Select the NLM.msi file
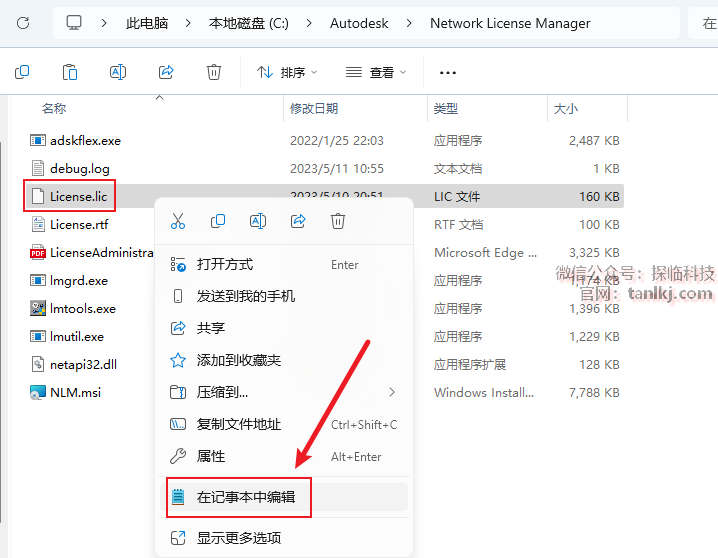This screenshot has height=558, width=718. click(x=76, y=392)
